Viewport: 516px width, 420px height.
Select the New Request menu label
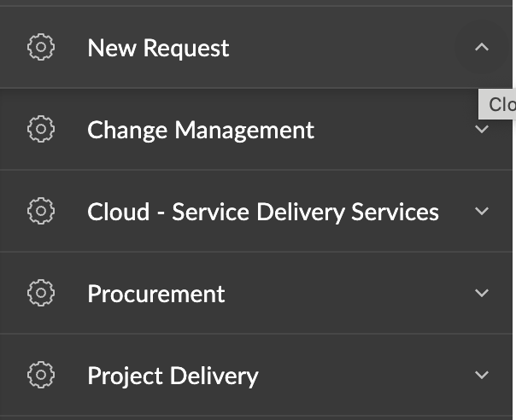pyautogui.click(x=158, y=48)
